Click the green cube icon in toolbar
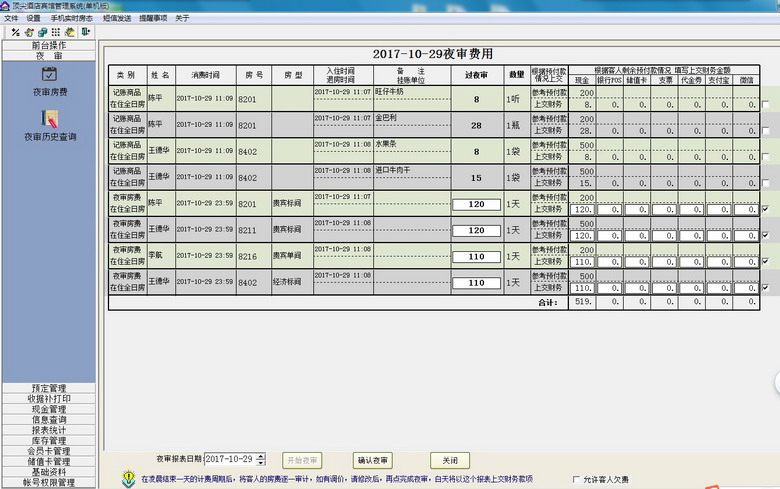The height and width of the screenshot is (489, 780). pos(42,32)
